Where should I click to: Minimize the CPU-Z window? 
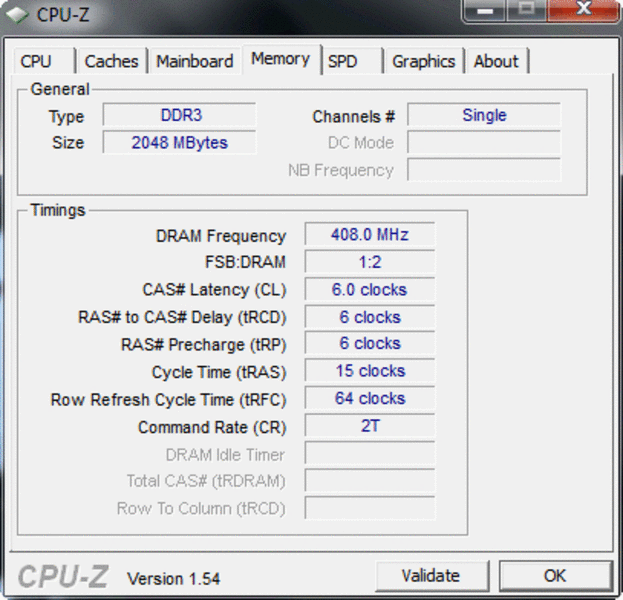(485, 10)
